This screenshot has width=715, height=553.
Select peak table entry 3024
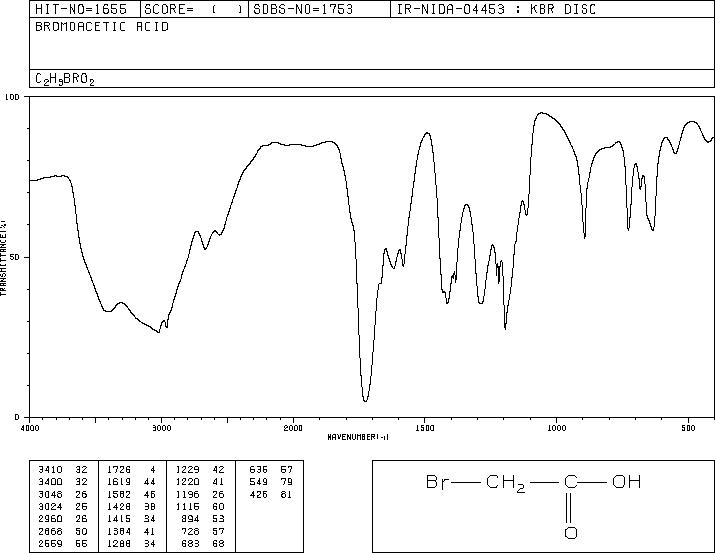coord(50,506)
